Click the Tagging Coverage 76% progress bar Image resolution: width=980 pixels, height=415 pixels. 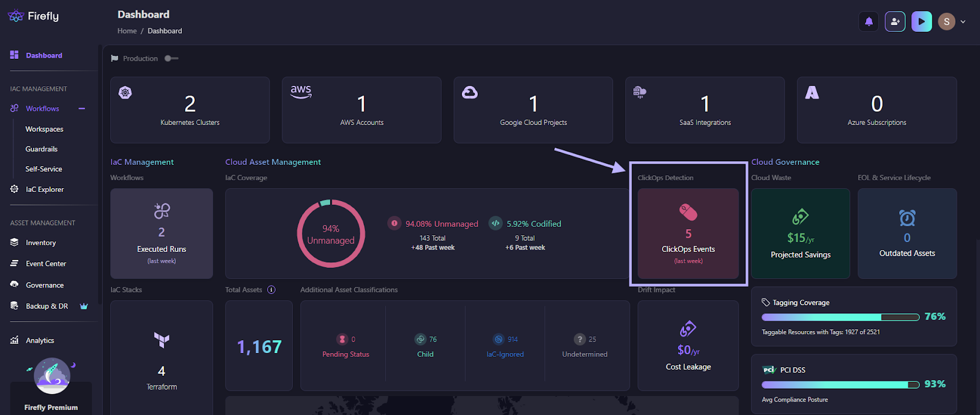pyautogui.click(x=840, y=317)
